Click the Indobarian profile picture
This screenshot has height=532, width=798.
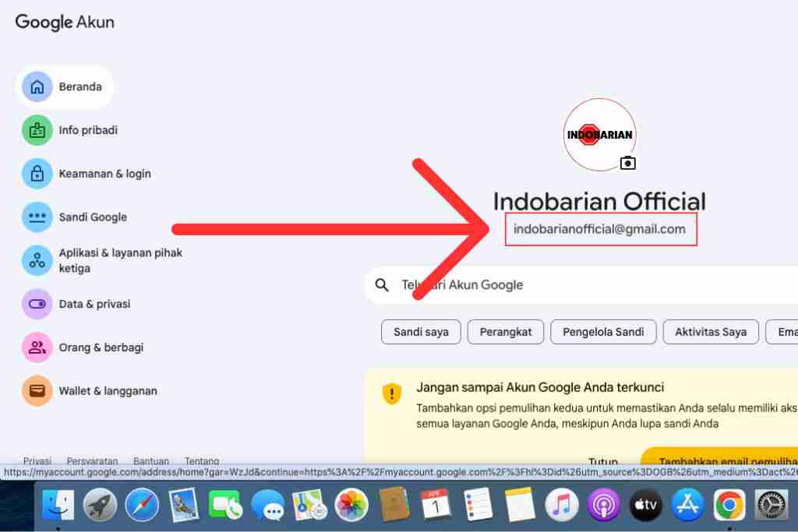(599, 134)
